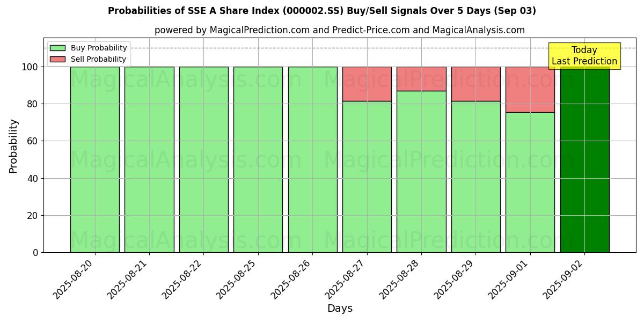Click the y-axis tick label 100
This screenshot has height=322, width=644.
[30, 67]
